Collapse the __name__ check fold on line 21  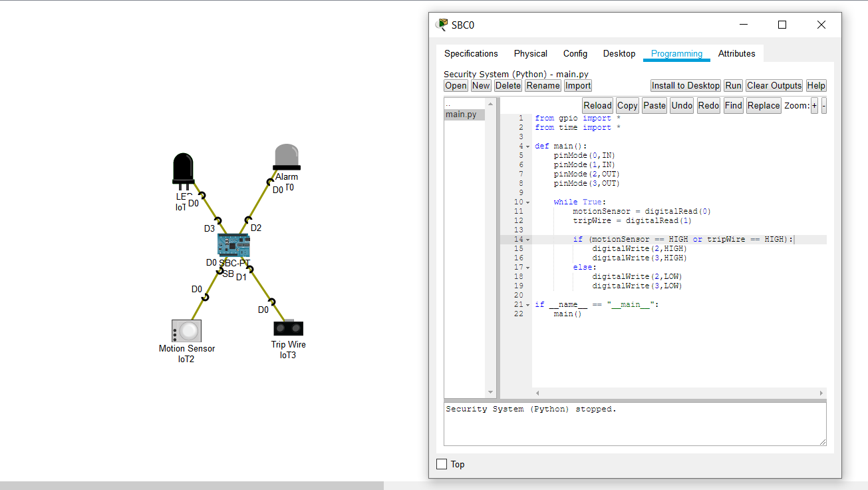point(528,305)
